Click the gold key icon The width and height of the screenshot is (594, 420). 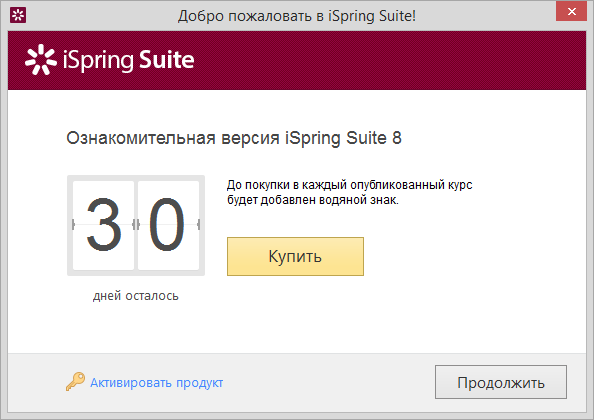pyautogui.click(x=75, y=381)
